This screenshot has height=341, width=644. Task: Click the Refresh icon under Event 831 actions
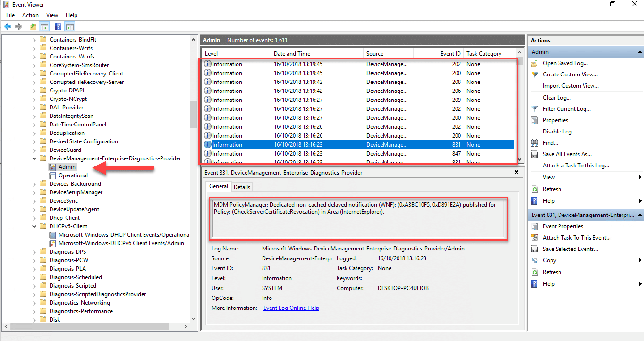tap(534, 272)
